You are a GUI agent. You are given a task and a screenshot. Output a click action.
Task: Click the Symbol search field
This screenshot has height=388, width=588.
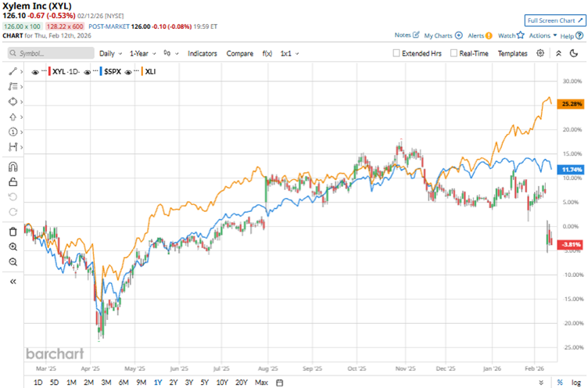click(x=51, y=53)
